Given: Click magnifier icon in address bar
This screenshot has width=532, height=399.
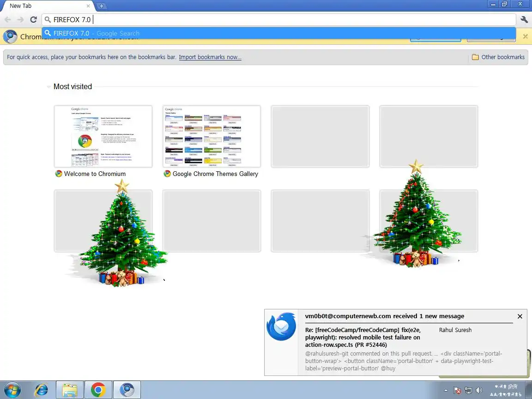Looking at the screenshot, I should (x=48, y=20).
